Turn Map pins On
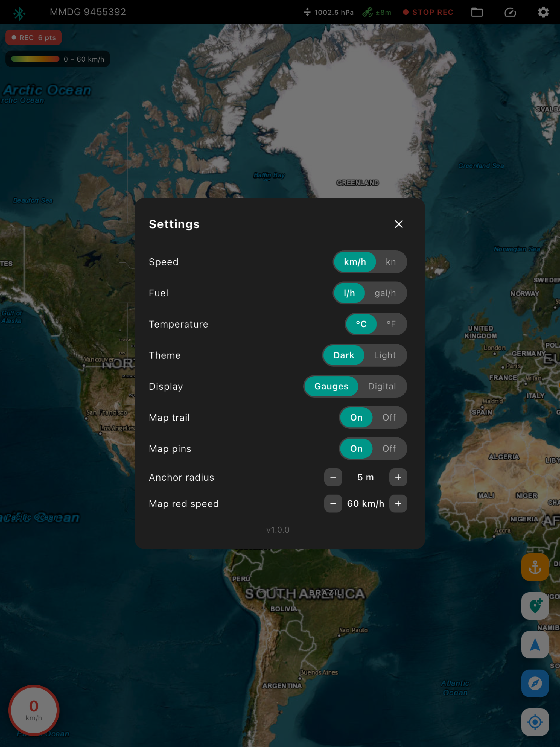The image size is (560, 747). click(356, 448)
